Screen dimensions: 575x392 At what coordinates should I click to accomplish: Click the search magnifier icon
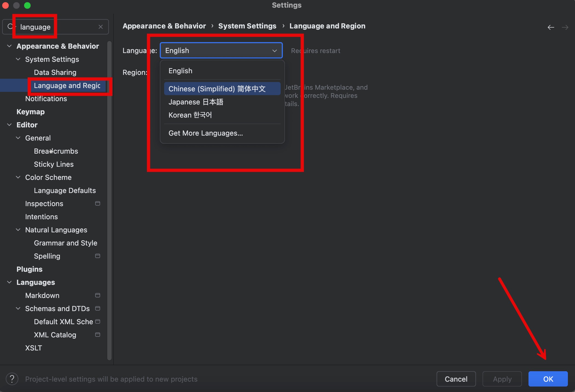click(x=10, y=27)
